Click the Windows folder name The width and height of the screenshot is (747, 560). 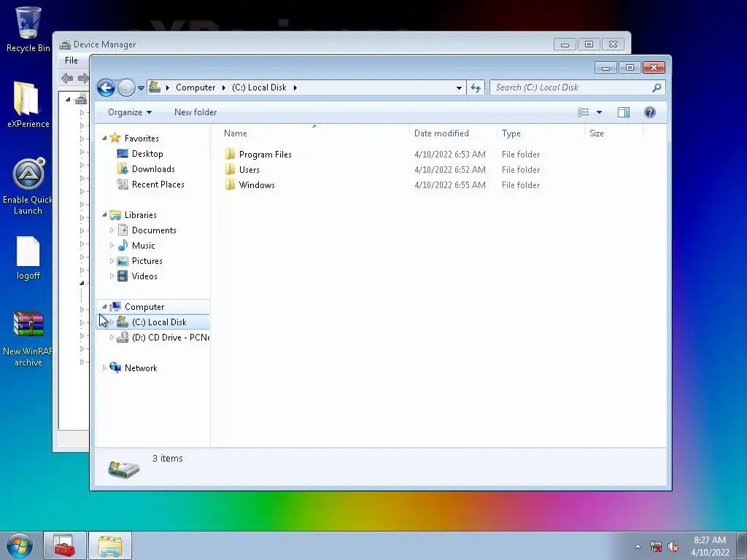coord(257,184)
